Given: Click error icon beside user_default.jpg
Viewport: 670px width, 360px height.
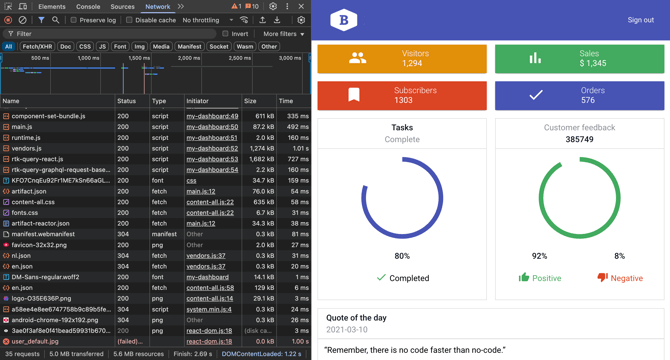Looking at the screenshot, I should (6, 341).
